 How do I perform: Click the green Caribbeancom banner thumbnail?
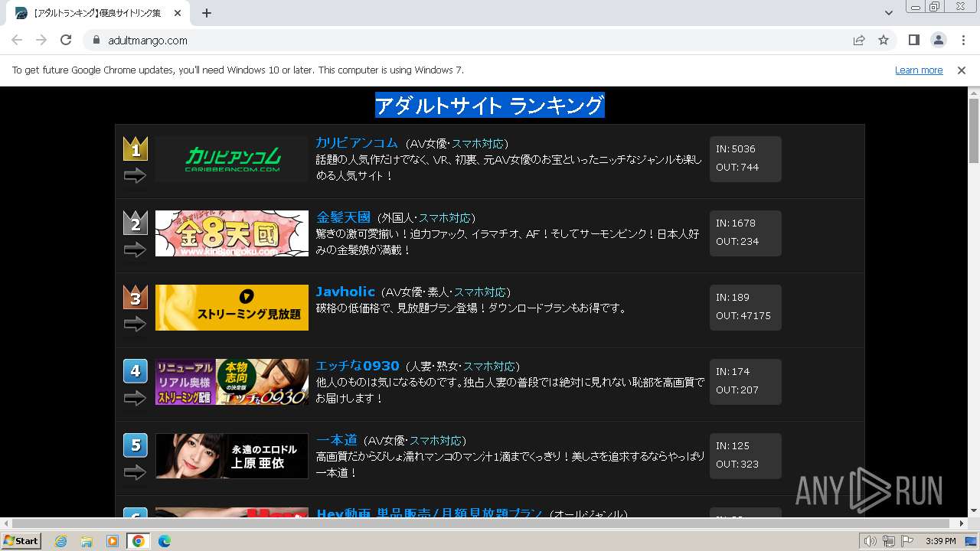pos(232,159)
